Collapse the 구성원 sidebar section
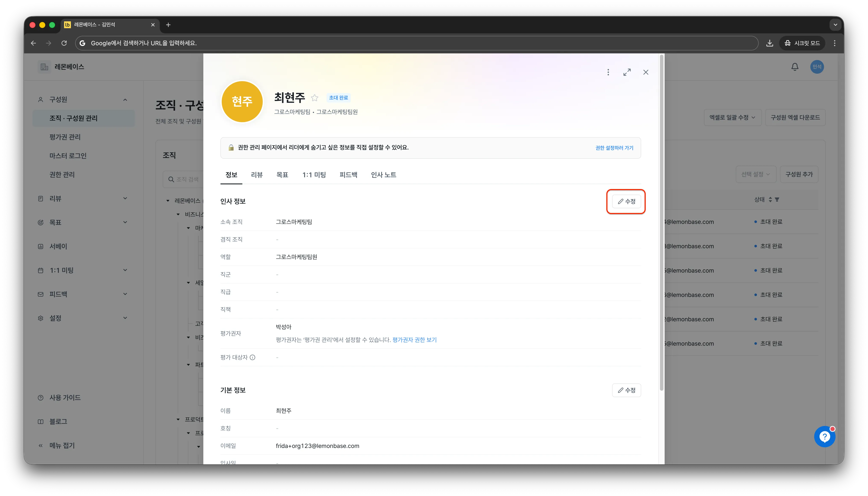Viewport: 868px width, 496px height. tap(125, 100)
